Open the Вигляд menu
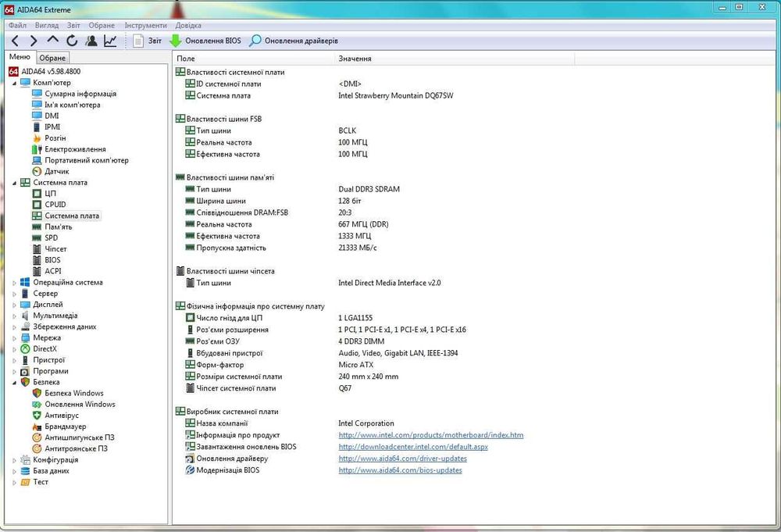This screenshot has height=532, width=781. (46, 26)
